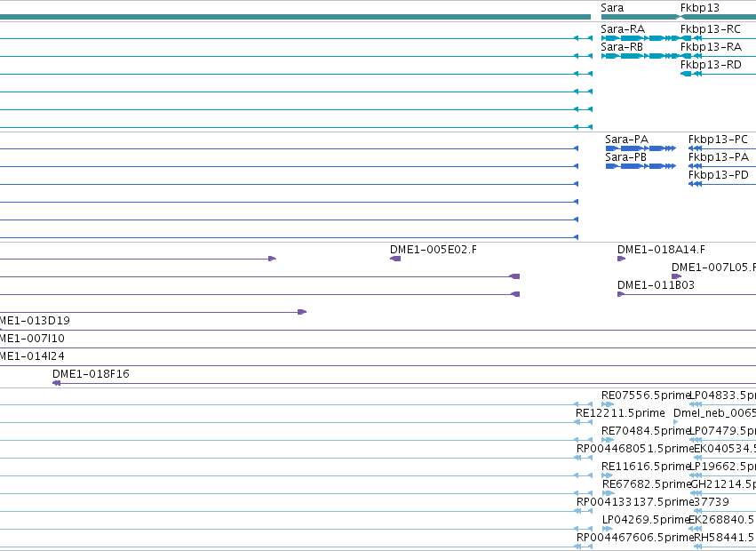756x551 pixels.
Task: Click the DME1-018A14.F feature label
Action: [x=661, y=250]
